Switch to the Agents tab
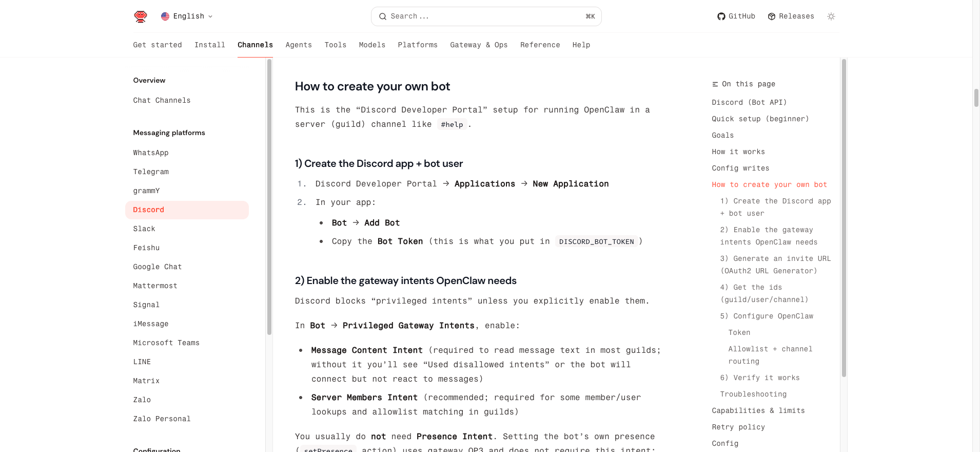The width and height of the screenshot is (980, 452). [x=299, y=45]
